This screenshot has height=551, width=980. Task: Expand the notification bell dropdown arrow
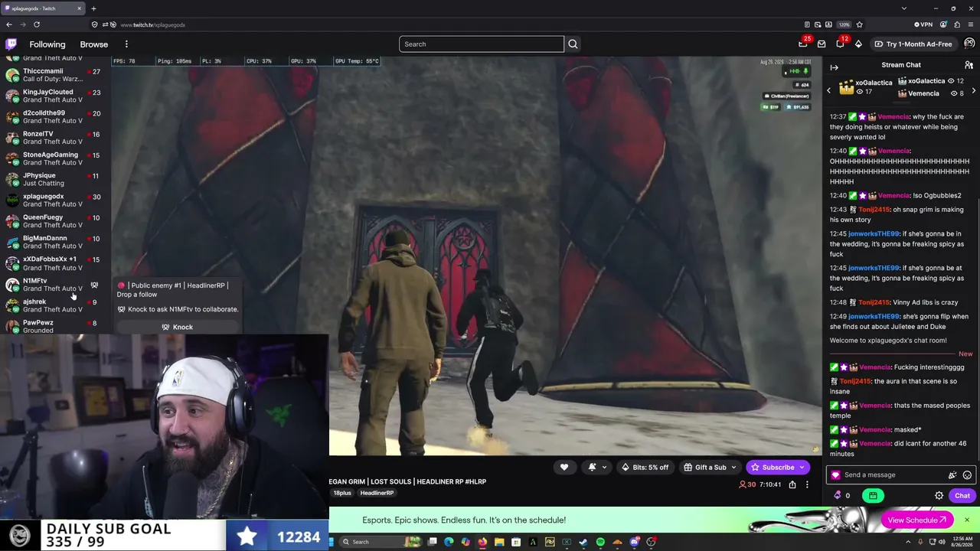point(604,468)
